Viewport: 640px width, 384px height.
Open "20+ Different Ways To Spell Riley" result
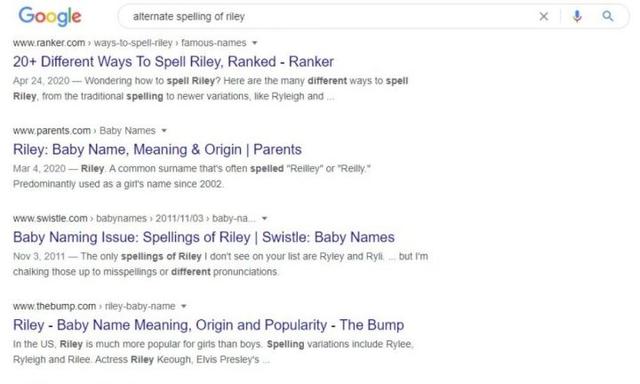click(173, 62)
